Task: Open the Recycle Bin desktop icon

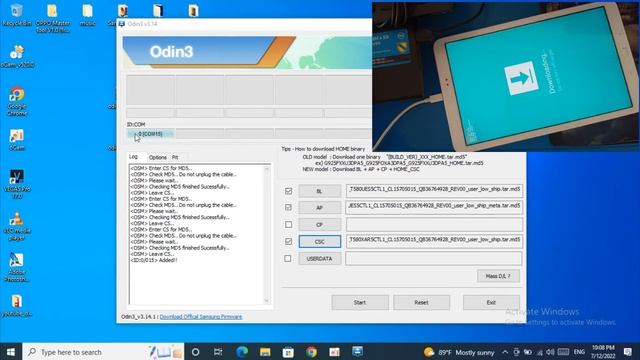Action: pos(17,15)
